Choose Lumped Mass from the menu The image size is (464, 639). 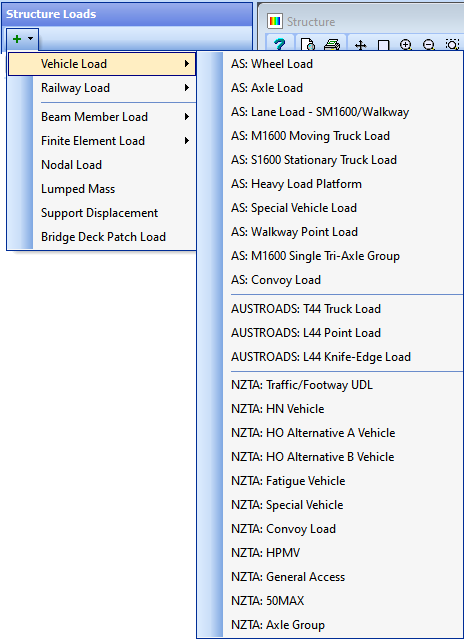(102, 189)
